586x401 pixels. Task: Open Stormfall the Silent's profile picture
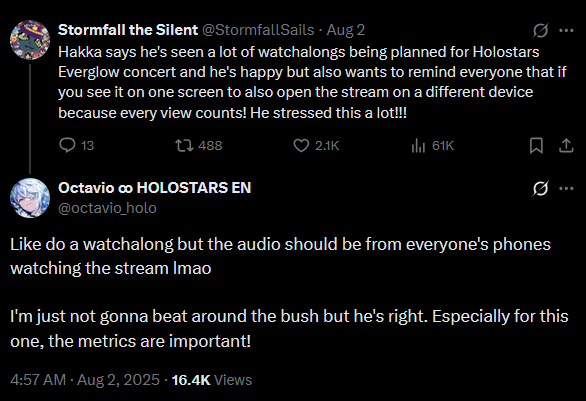30,40
